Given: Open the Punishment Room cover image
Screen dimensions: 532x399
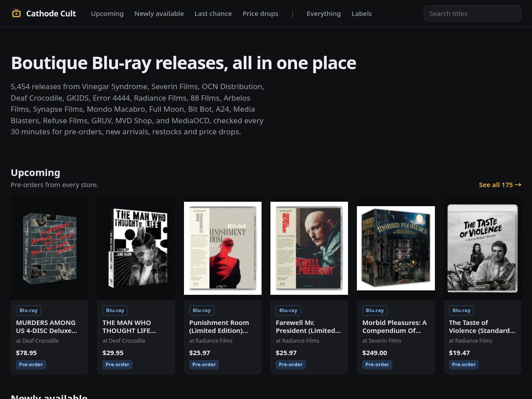Looking at the screenshot, I should (223, 248).
